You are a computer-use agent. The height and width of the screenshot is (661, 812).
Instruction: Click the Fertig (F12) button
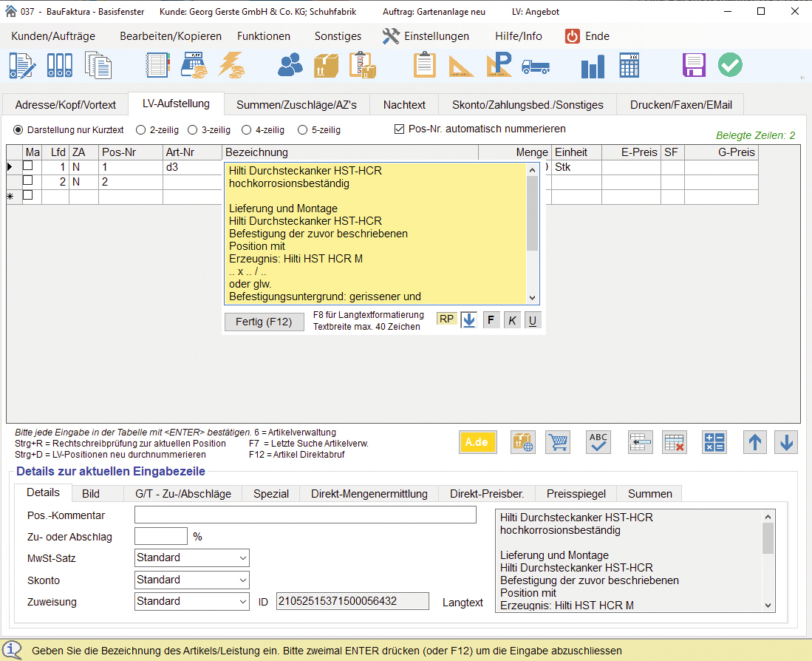pyautogui.click(x=264, y=322)
